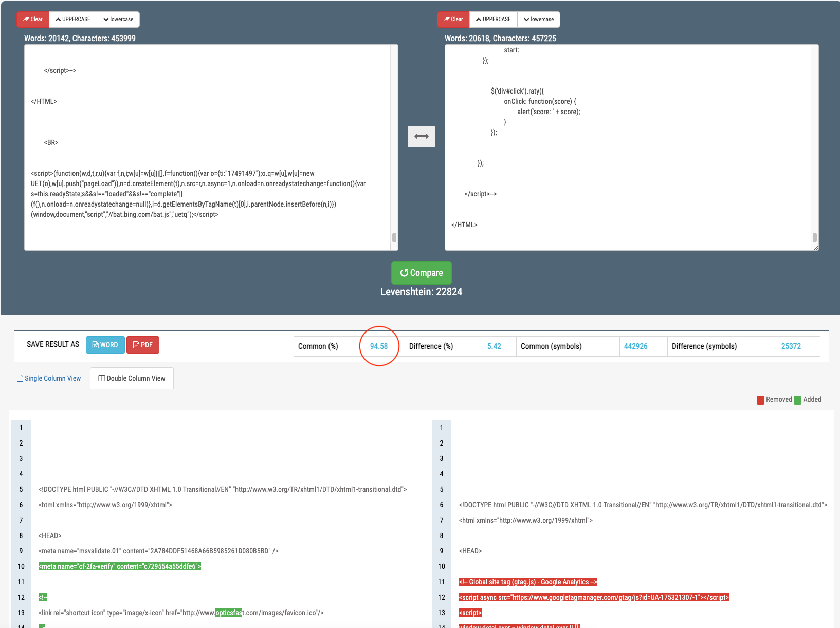
Task: Clear the left text box
Action: (33, 20)
